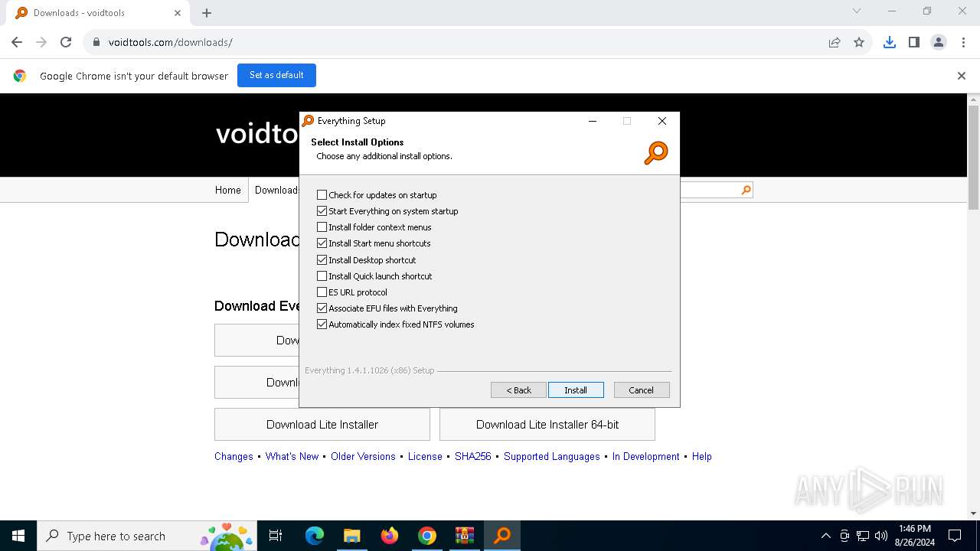
Task: Open network icon in system tray
Action: [863, 536]
